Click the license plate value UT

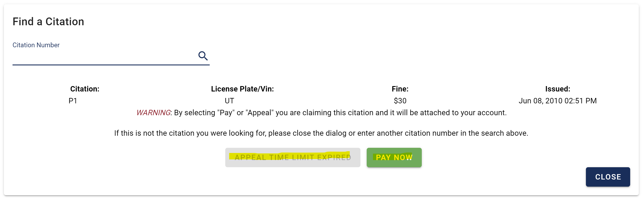pyautogui.click(x=229, y=101)
